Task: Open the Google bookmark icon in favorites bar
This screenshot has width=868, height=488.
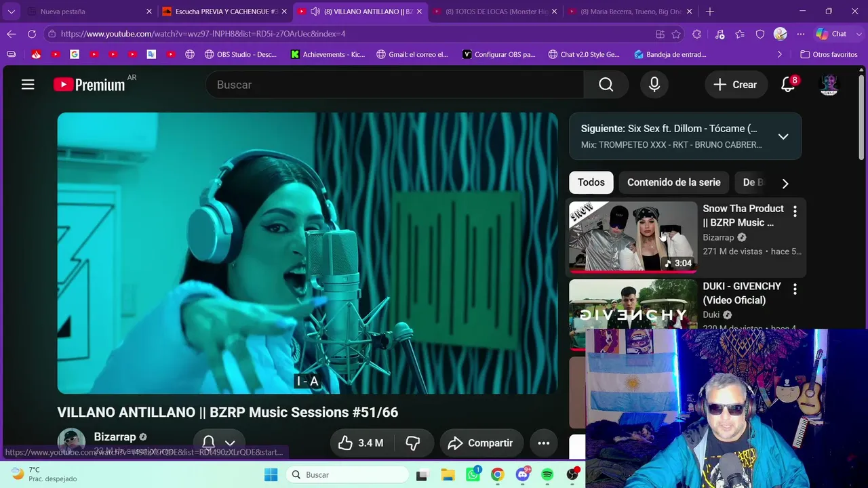Action: click(75, 54)
